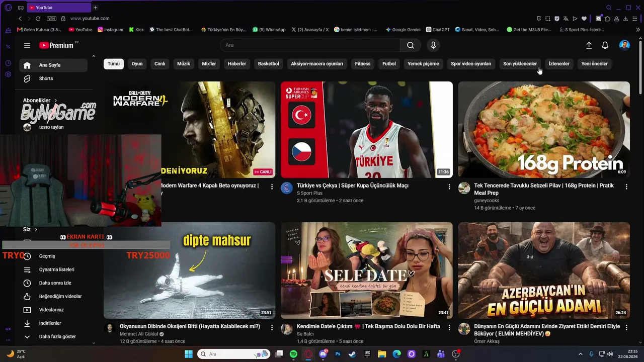
Task: Show hidden system tray icons
Action: [x=580, y=354]
